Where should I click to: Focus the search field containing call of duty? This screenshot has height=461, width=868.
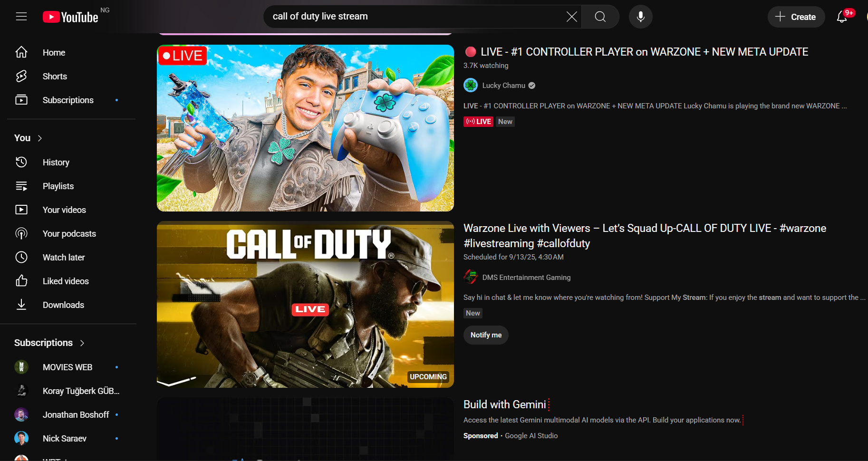(x=416, y=17)
